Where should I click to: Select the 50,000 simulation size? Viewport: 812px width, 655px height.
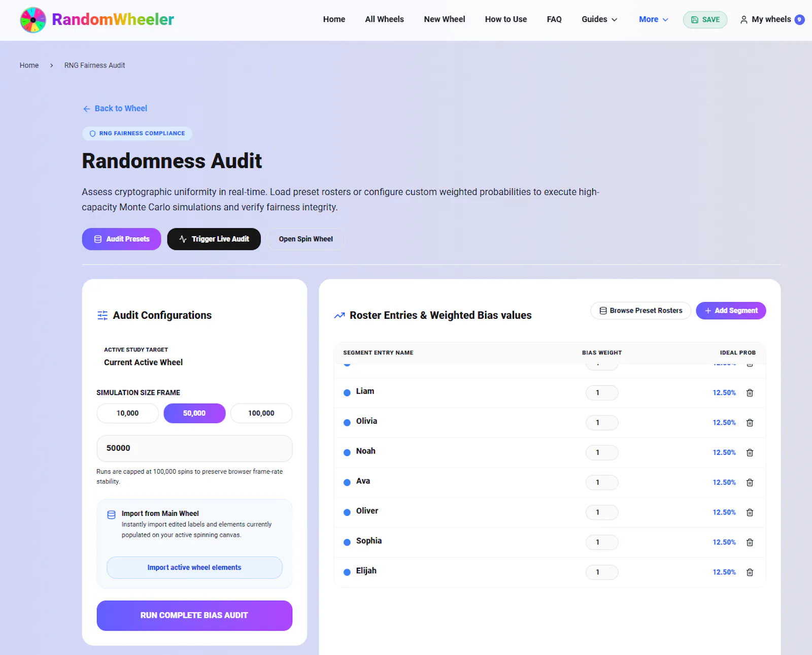click(194, 413)
